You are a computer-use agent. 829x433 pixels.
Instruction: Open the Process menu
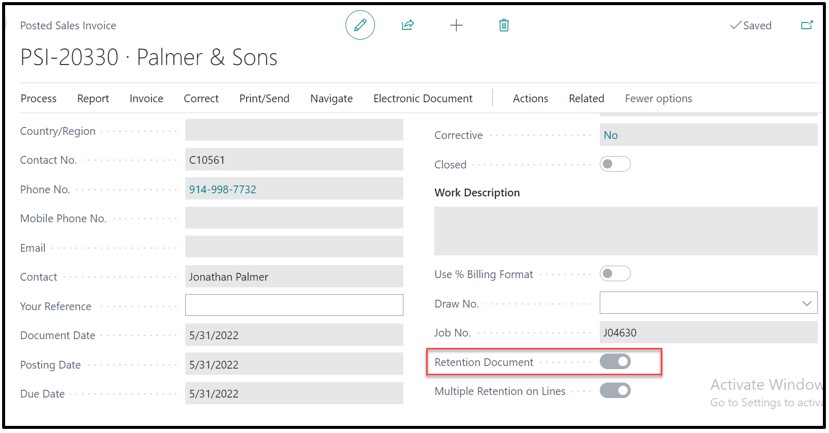coord(39,98)
